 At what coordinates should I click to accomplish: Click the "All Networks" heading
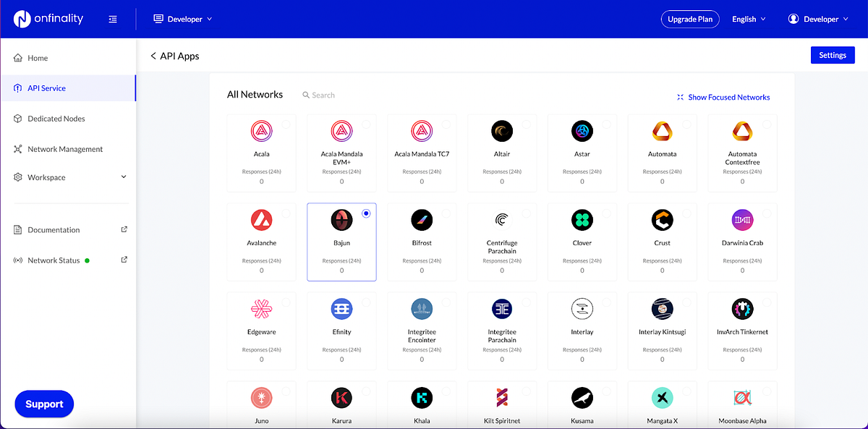(x=255, y=95)
